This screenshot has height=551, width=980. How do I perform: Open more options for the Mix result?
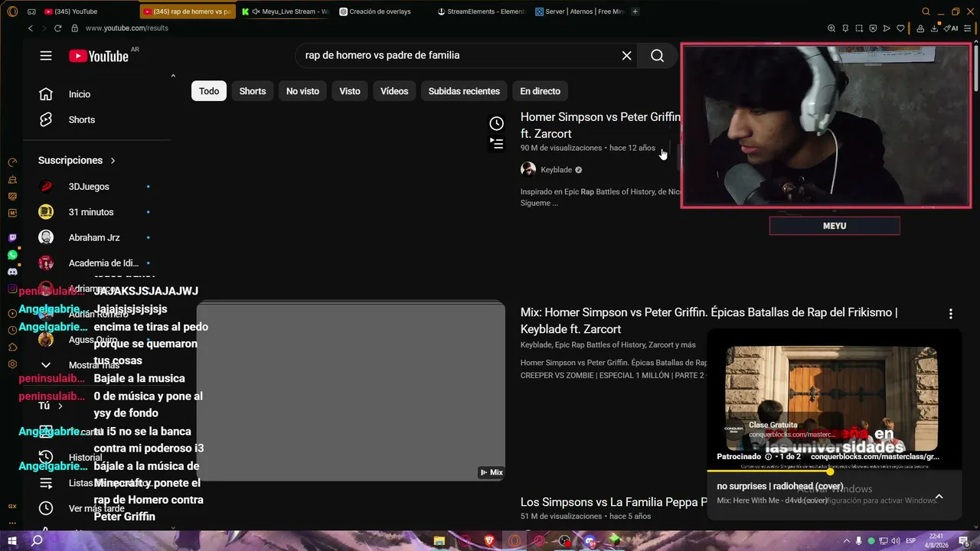click(x=951, y=314)
